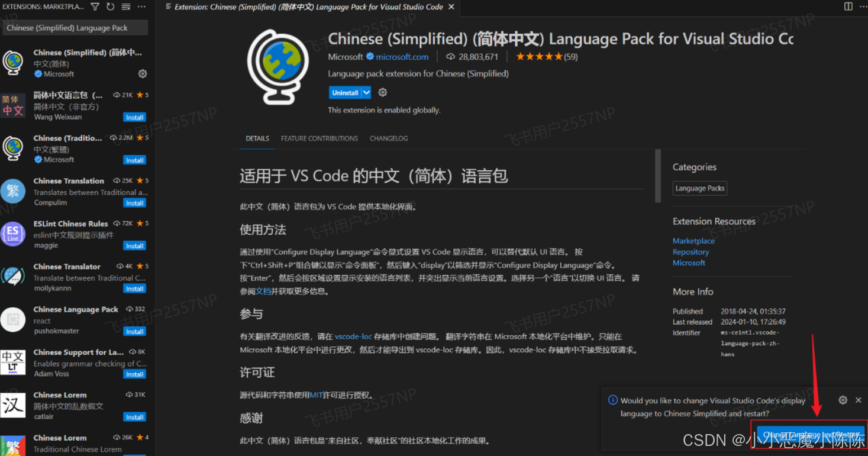Expand the Uninstall dropdown arrow
Screen dimensions: 868x456
point(366,93)
